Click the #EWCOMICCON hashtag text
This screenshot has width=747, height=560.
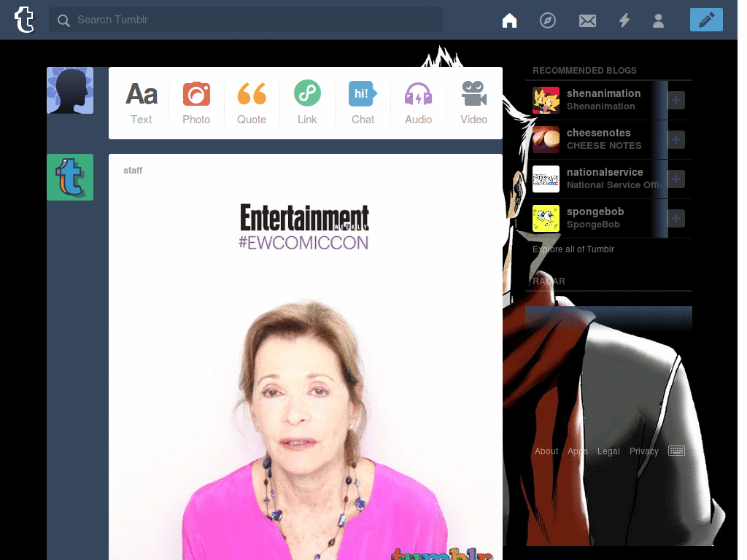303,243
